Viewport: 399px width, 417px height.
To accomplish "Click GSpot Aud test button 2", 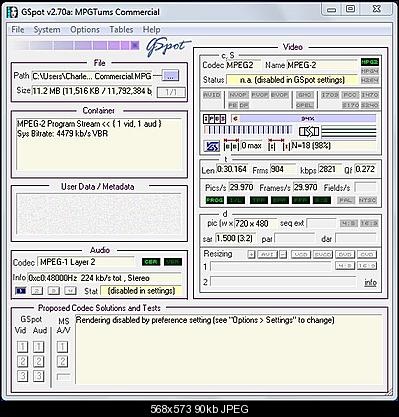I will [x=38, y=361].
